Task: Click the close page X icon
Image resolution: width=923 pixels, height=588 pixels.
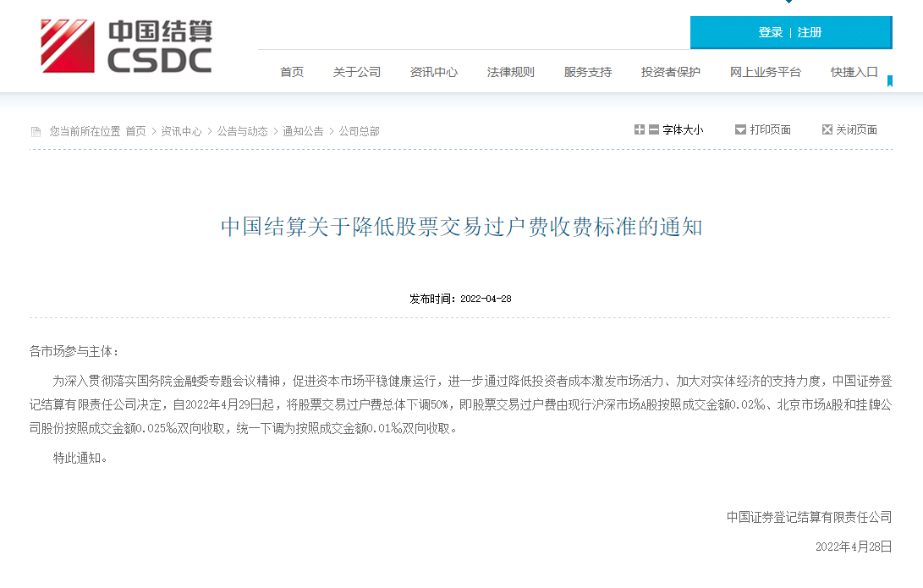Action: pyautogui.click(x=827, y=129)
